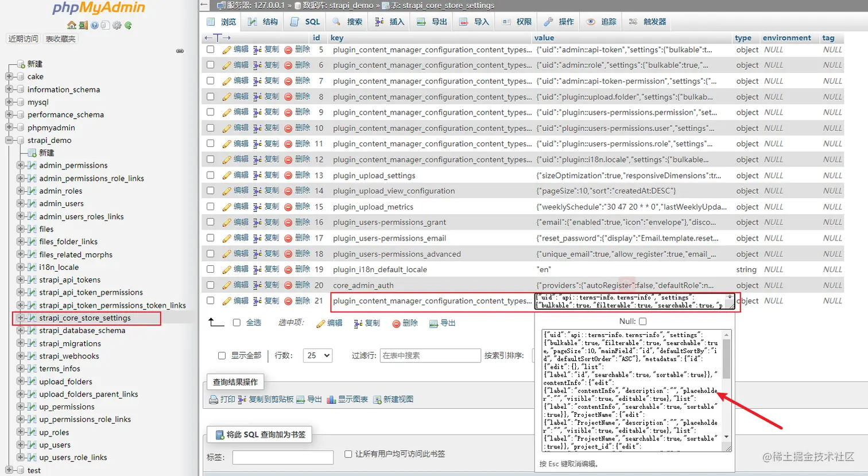Expand the mysql database node
The image size is (868, 476).
(x=9, y=102)
